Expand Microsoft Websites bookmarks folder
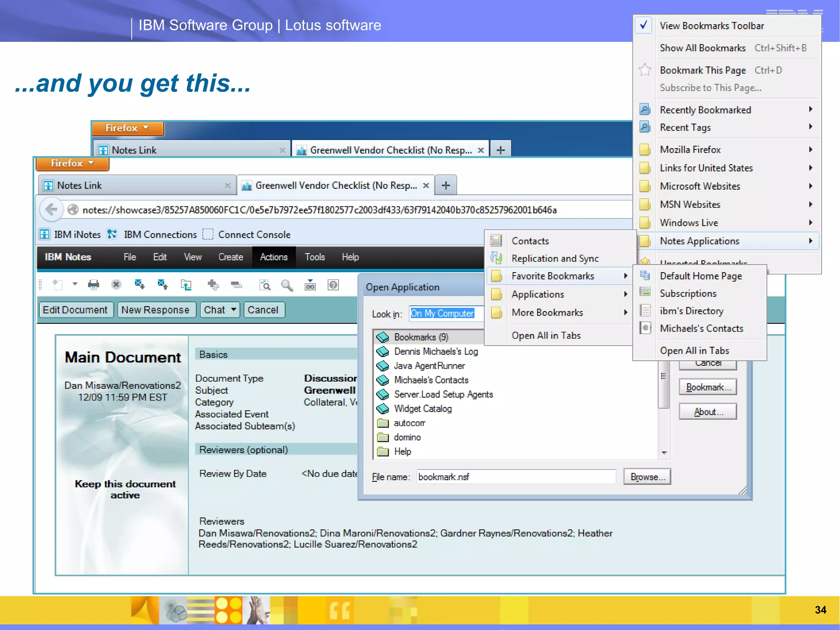840x630 pixels. [x=726, y=186]
